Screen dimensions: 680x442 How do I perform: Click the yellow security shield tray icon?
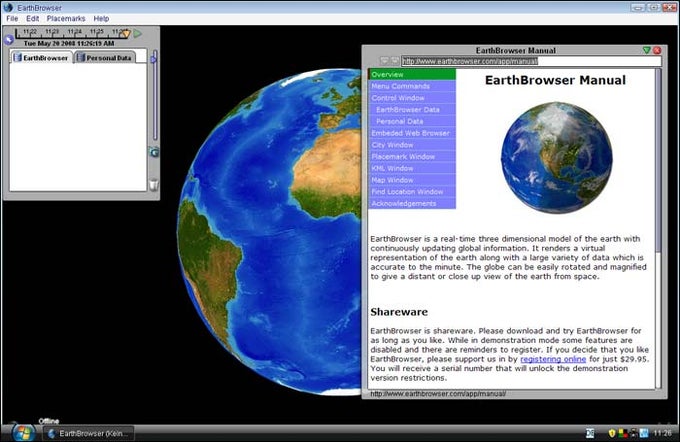tap(612, 433)
